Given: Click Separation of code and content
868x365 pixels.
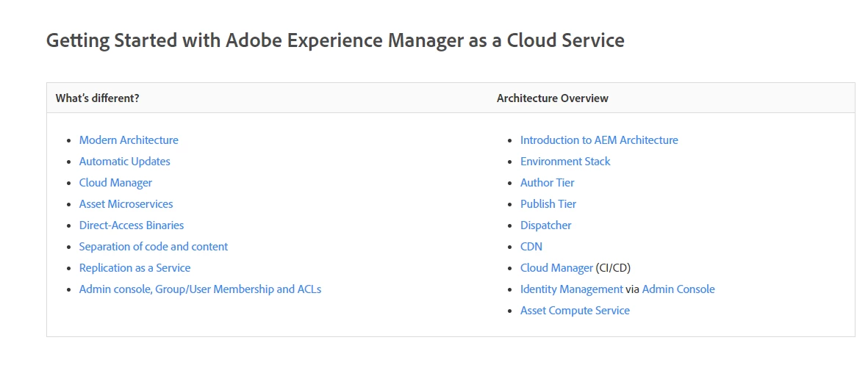Looking at the screenshot, I should click(x=154, y=247).
